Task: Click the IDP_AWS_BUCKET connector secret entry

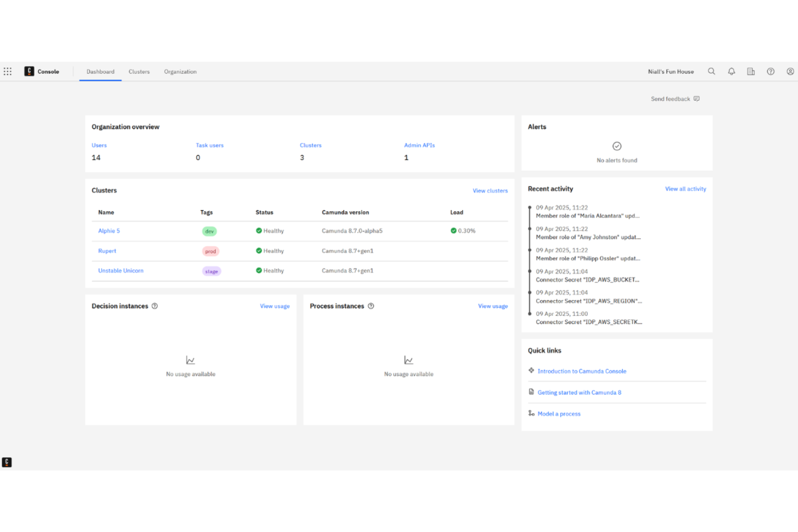Action: 588,275
